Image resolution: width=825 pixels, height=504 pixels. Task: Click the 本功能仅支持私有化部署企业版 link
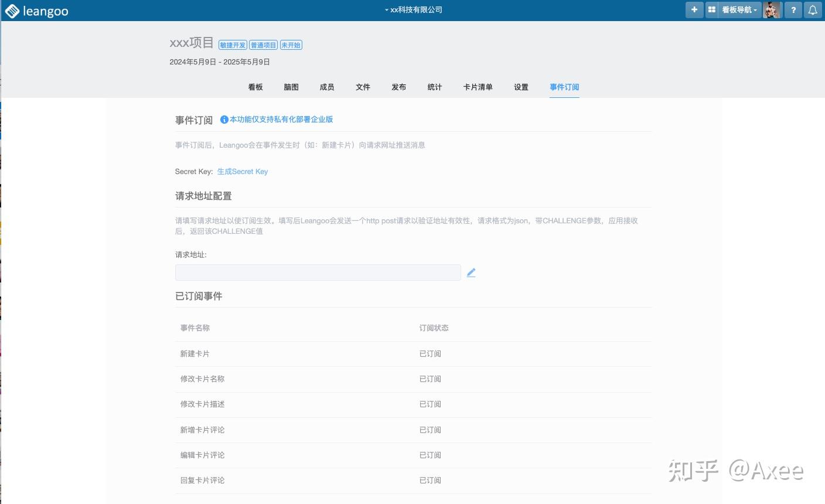tap(281, 119)
